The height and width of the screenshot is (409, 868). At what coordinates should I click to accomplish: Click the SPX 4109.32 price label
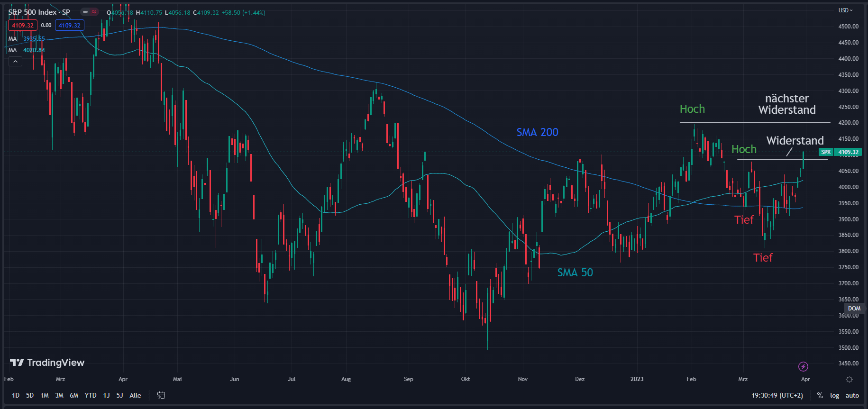pyautogui.click(x=840, y=152)
